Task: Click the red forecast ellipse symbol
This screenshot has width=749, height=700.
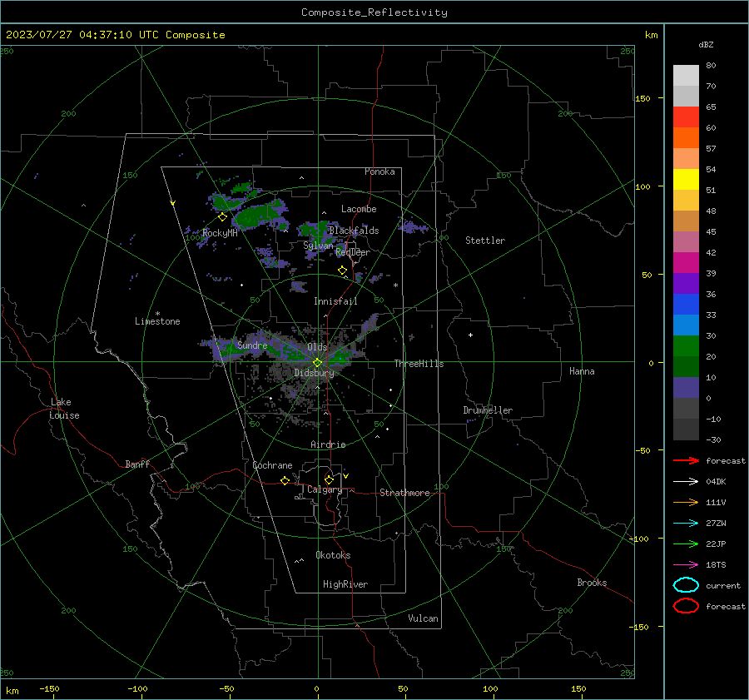Action: (x=686, y=606)
